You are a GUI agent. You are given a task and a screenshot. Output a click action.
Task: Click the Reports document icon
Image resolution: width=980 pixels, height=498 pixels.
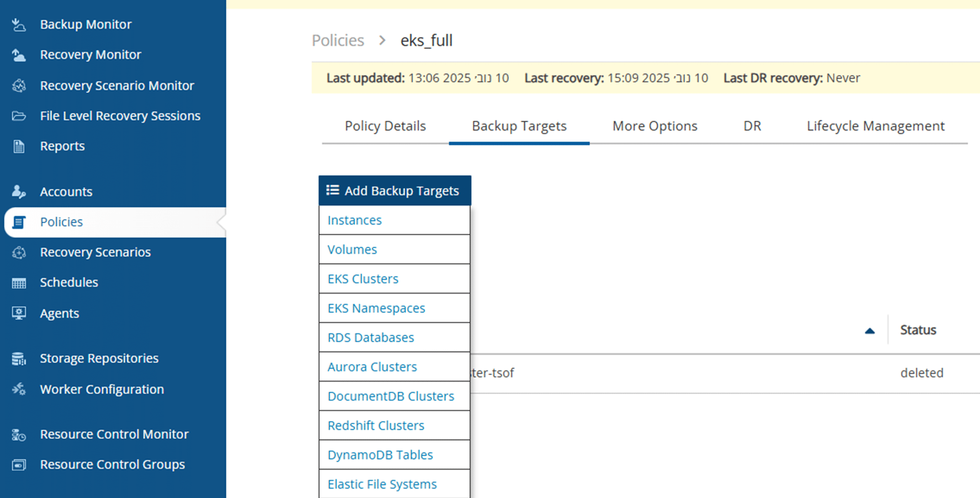(x=19, y=146)
